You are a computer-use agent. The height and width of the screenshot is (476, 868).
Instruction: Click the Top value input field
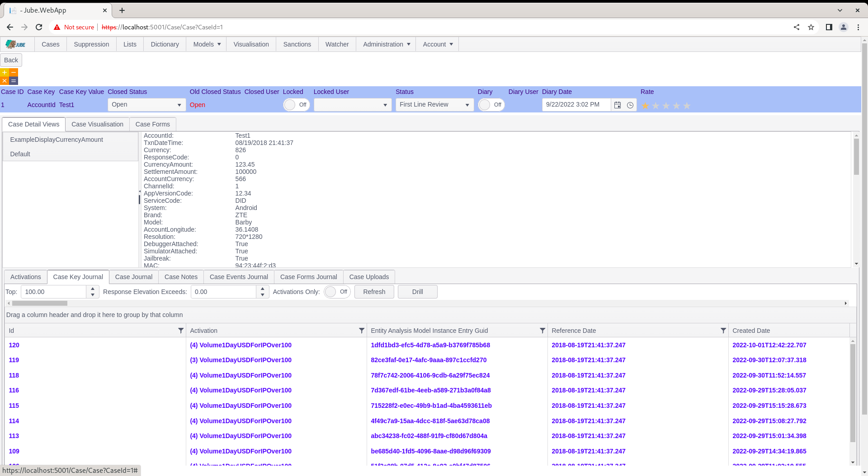[x=54, y=292]
